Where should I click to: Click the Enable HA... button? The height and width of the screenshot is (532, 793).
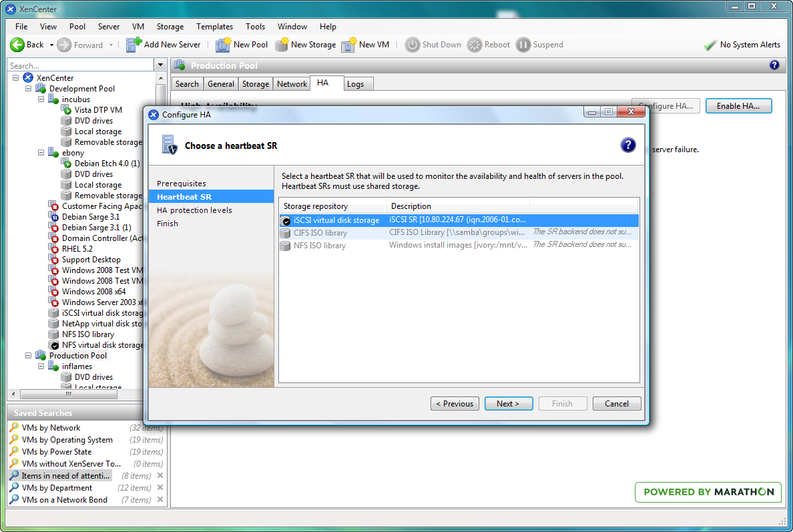tap(738, 105)
